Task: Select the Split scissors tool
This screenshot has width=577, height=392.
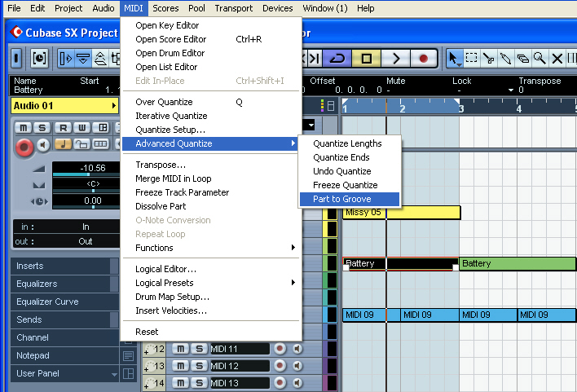Action: 488,58
